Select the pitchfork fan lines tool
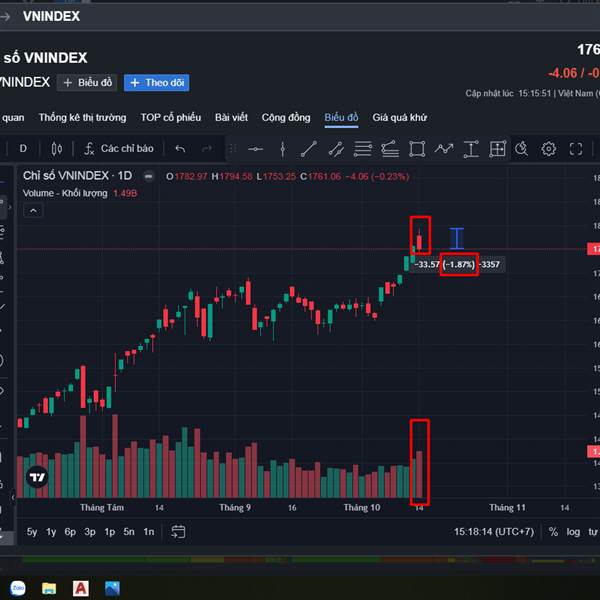The image size is (600, 600). (390, 149)
